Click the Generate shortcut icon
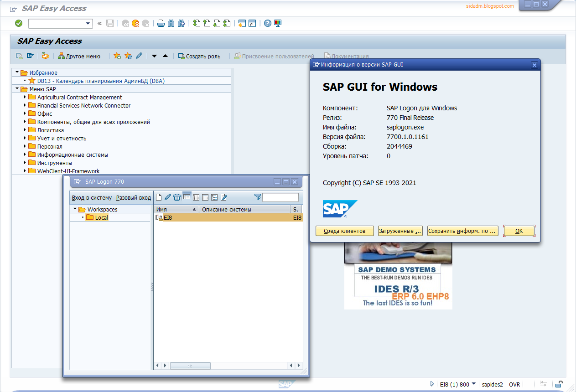 click(252, 23)
